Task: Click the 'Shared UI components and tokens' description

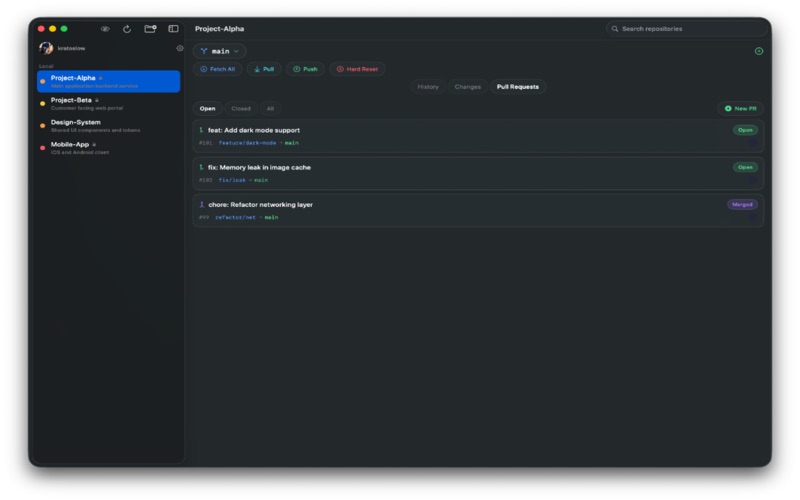Action: (x=95, y=131)
